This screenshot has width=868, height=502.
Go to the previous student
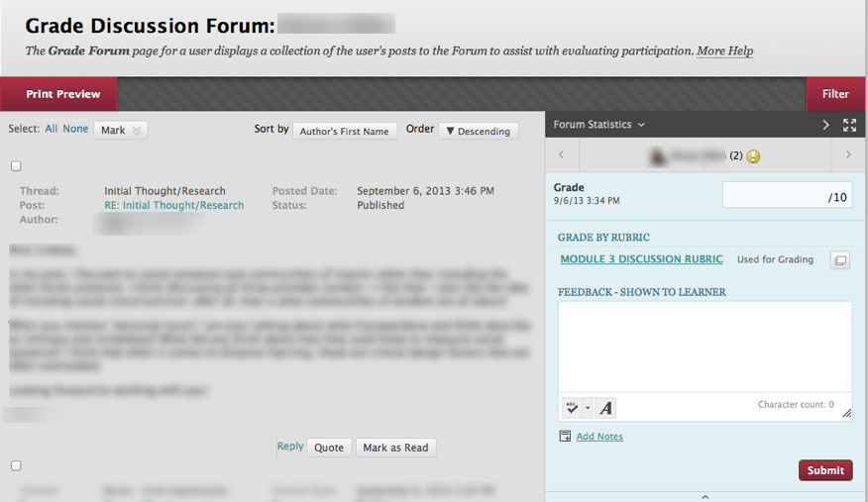[x=562, y=155]
